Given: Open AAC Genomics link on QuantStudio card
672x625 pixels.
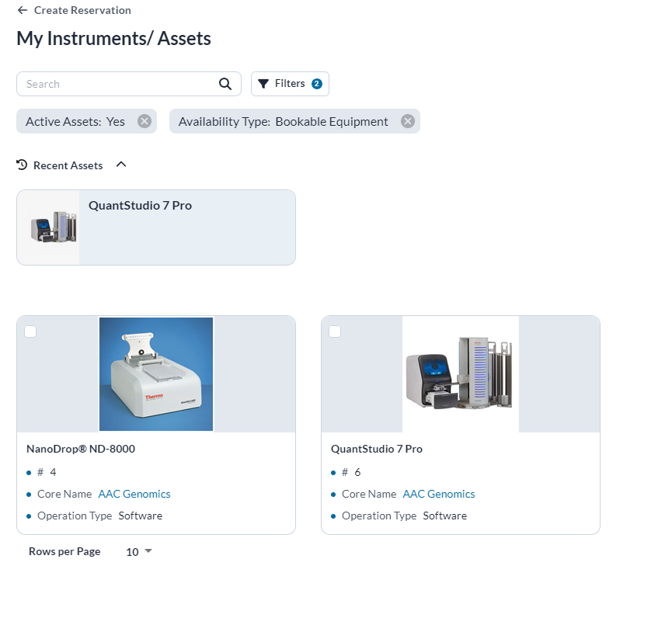Looking at the screenshot, I should (x=439, y=494).
